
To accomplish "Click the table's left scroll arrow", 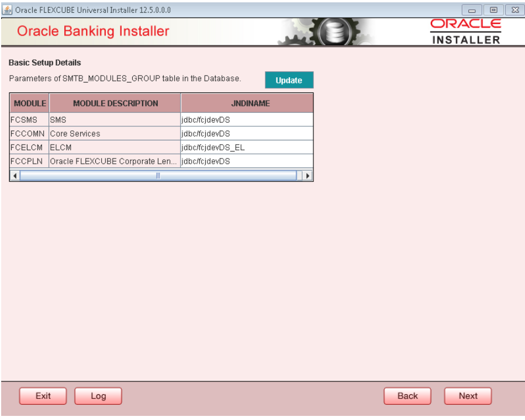I will point(15,175).
